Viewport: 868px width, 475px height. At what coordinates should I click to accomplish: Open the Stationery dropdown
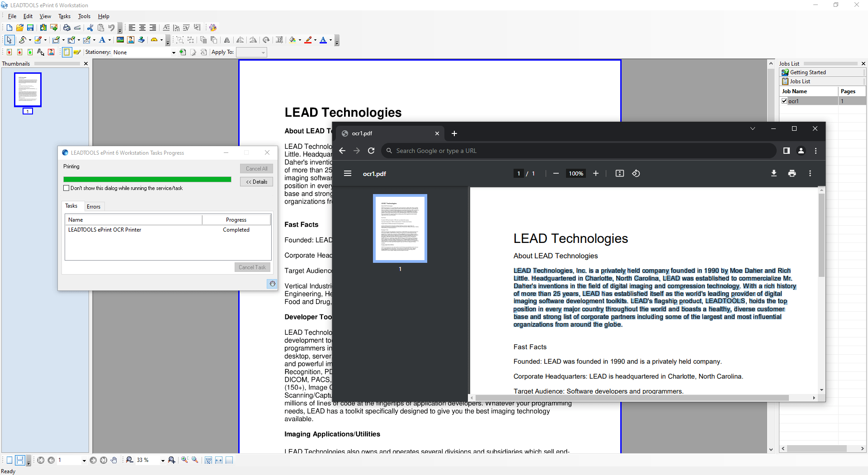click(174, 52)
